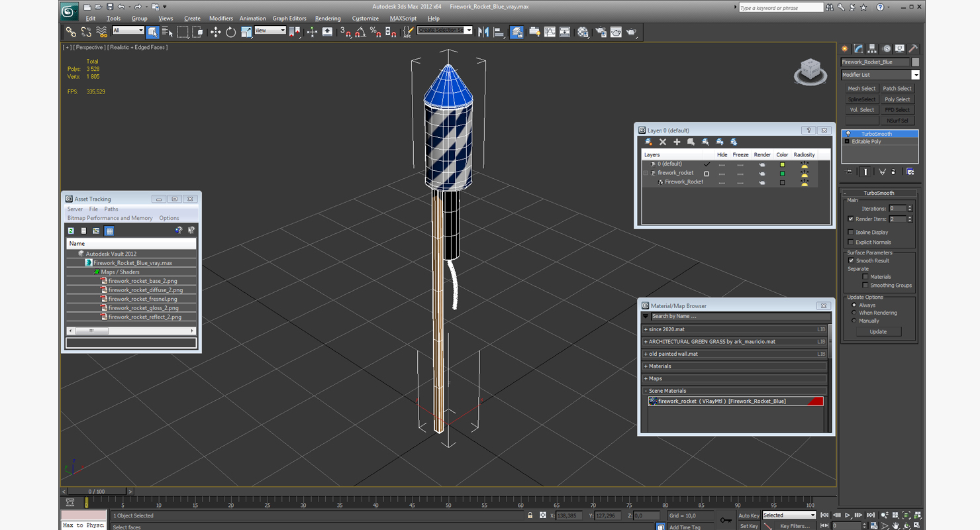Switch to the Utilities command panel

pos(914,48)
